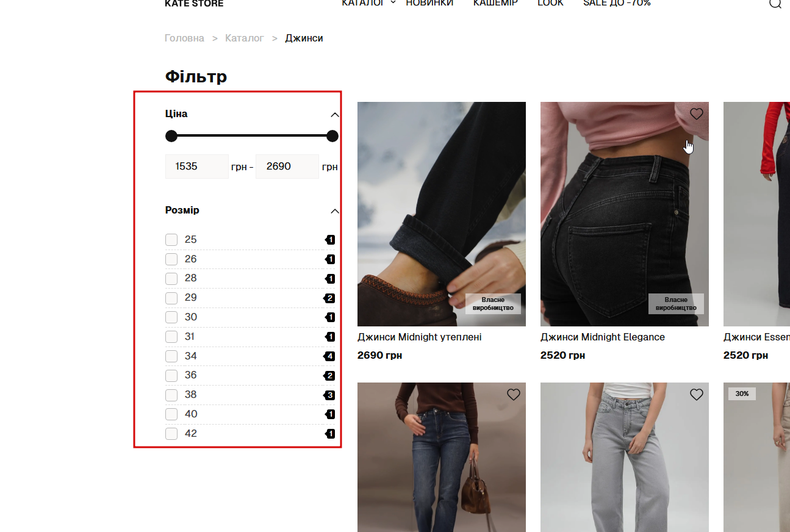Add Midnight Elegance jeans to wishlist heart

(x=697, y=113)
